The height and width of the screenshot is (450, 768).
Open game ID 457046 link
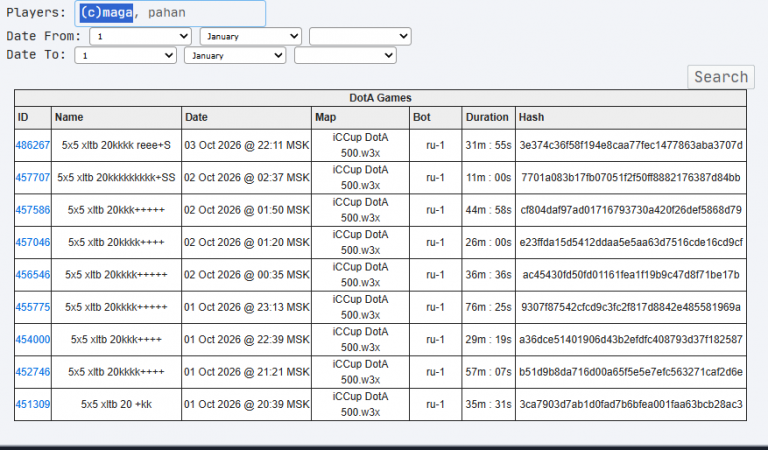pos(32,242)
